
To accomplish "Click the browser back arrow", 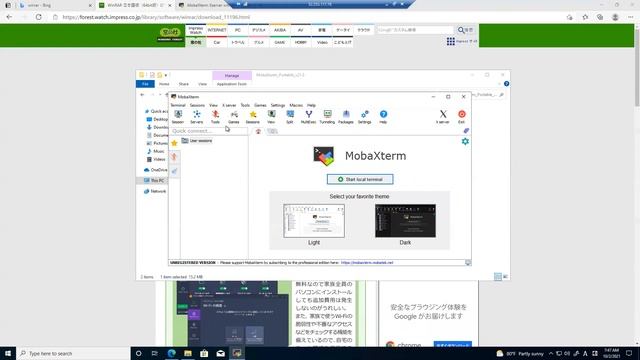I will pos(9,17).
